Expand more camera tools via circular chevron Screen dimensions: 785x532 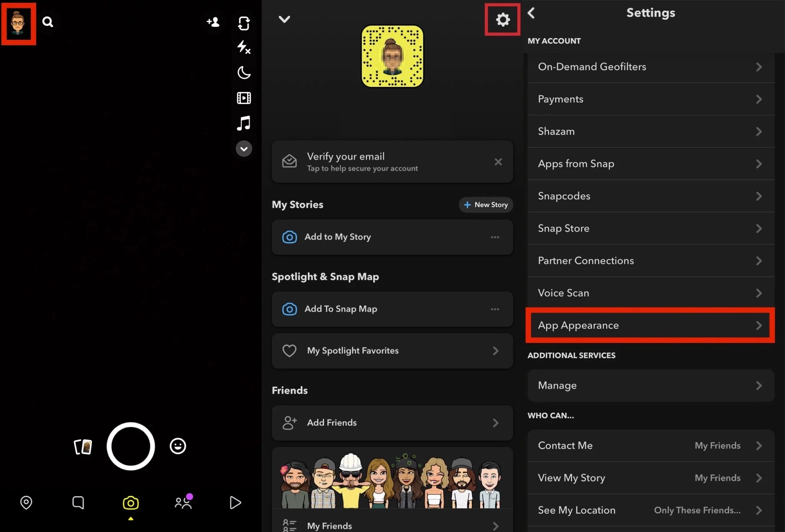tap(244, 149)
